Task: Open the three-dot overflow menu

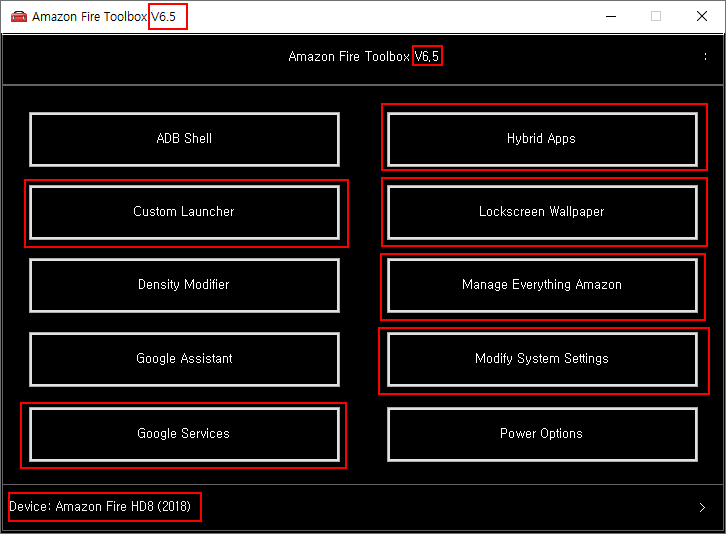Action: click(705, 57)
